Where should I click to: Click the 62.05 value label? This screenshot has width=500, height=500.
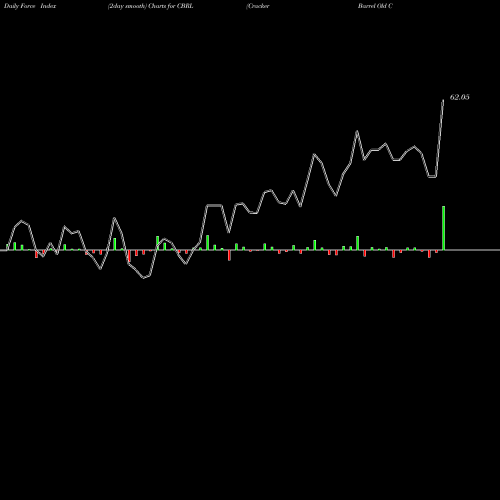pyautogui.click(x=460, y=97)
